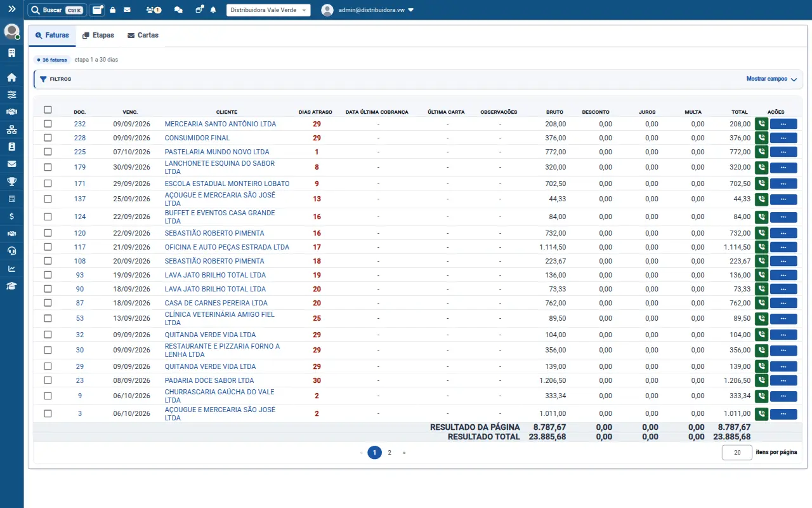
Task: Open client link MERCEARIA SANTO ANTÔNIO LTDA
Action: click(x=220, y=124)
